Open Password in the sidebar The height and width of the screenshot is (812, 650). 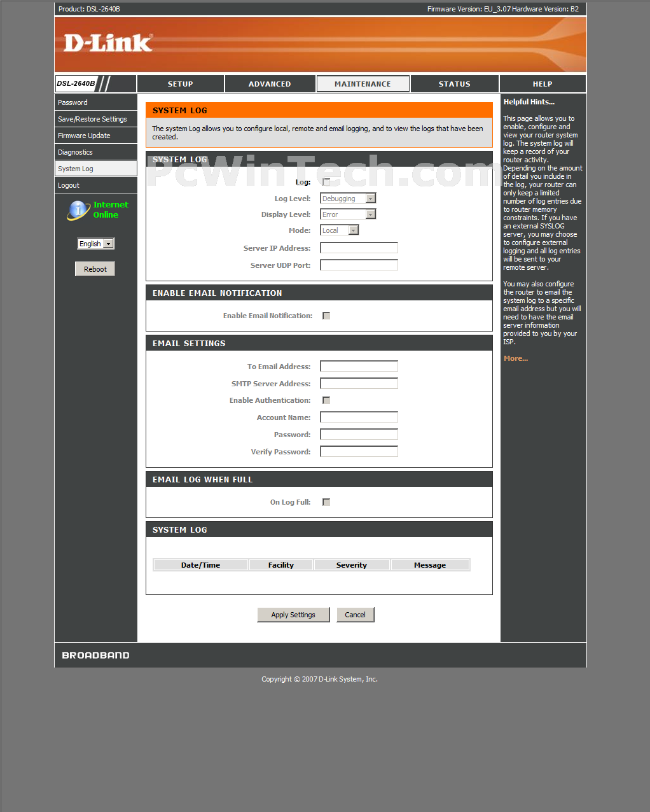click(96, 102)
